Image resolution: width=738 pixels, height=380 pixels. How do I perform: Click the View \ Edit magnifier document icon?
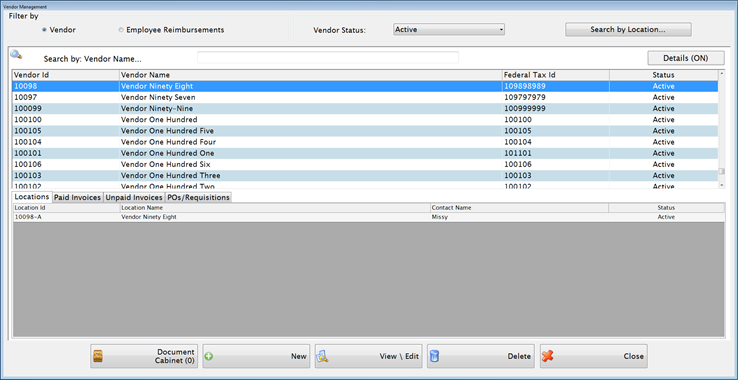coord(322,356)
